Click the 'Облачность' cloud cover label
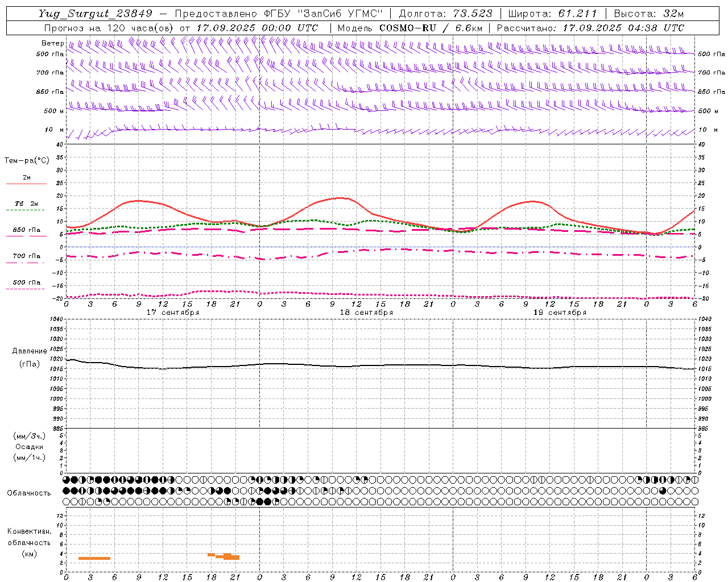 point(29,493)
